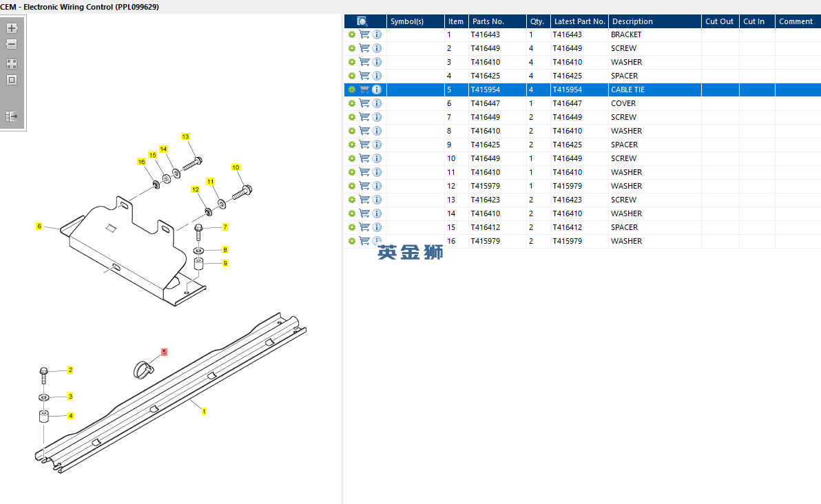
Task: Click the four-square grid view icon
Action: coord(12,63)
